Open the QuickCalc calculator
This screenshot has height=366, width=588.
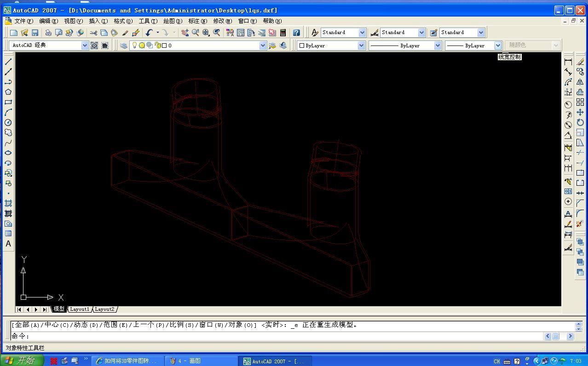click(x=283, y=33)
